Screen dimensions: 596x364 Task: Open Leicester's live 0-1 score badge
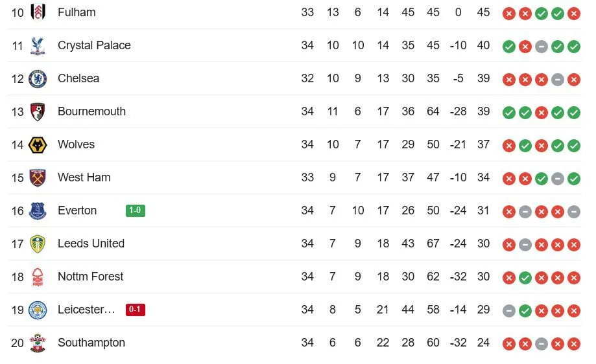click(136, 310)
